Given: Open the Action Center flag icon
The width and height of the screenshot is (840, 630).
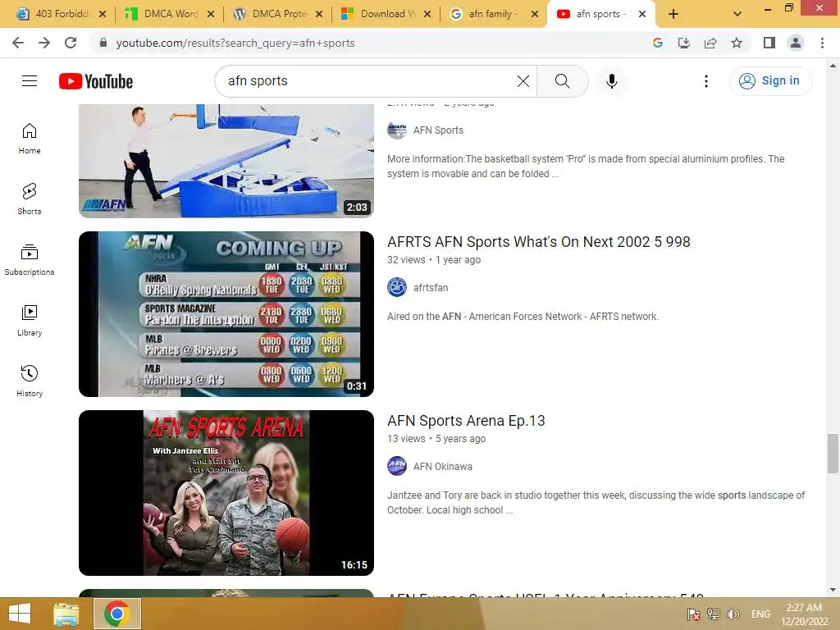Looking at the screenshot, I should pos(693,614).
